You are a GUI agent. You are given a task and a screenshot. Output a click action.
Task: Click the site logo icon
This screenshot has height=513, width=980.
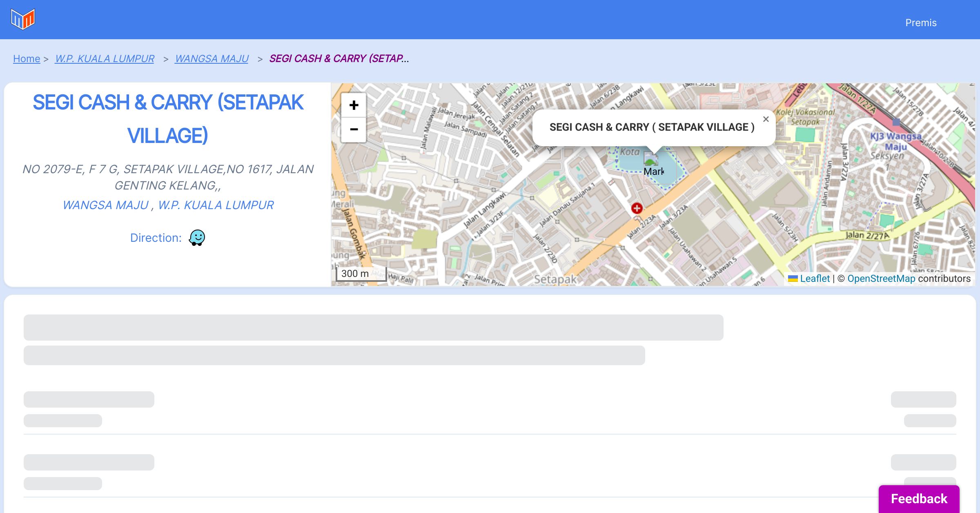(23, 19)
